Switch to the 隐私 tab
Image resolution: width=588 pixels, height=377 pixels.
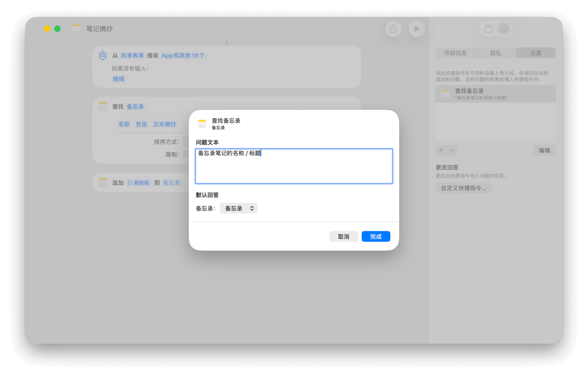[x=495, y=53]
